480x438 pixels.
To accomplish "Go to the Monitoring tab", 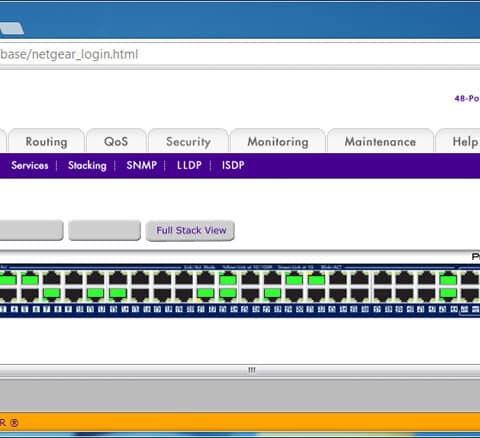I will [x=278, y=141].
